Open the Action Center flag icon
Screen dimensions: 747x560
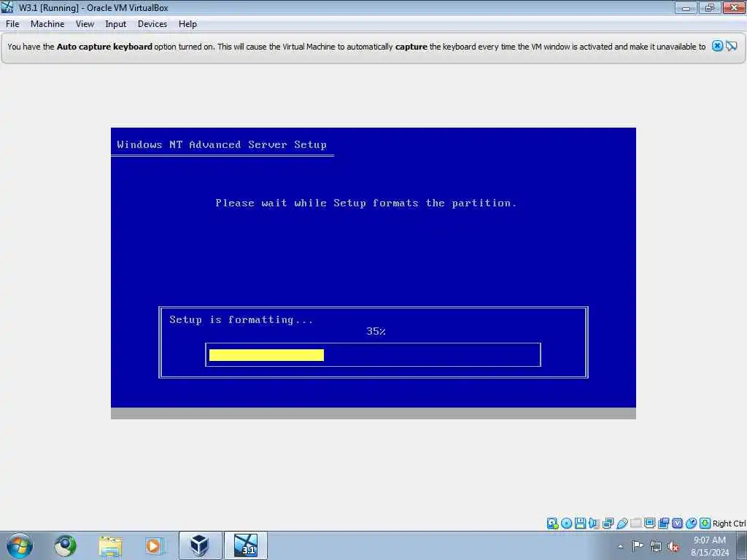click(638, 545)
